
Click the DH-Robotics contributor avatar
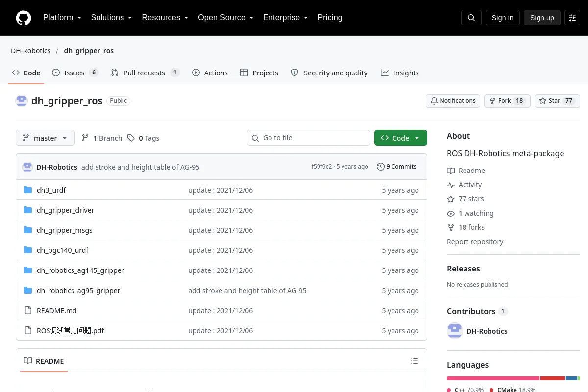(455, 331)
